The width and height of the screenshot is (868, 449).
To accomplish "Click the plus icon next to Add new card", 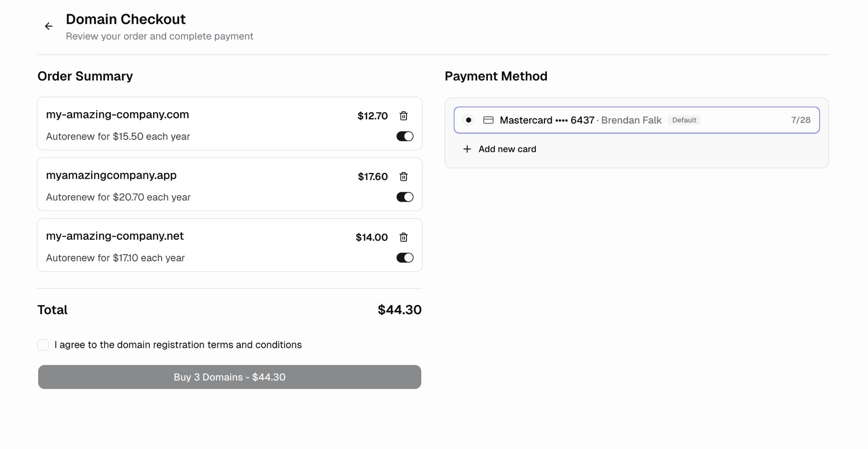I will point(467,149).
